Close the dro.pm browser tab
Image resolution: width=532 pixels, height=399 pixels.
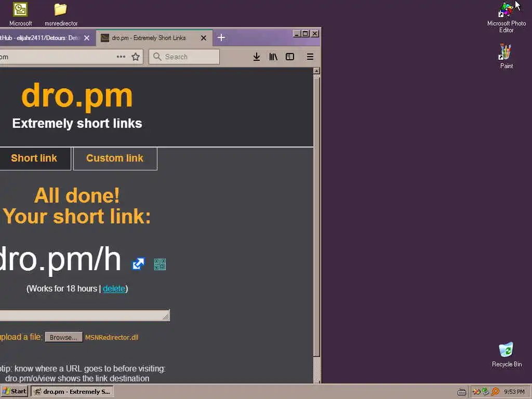(x=204, y=38)
